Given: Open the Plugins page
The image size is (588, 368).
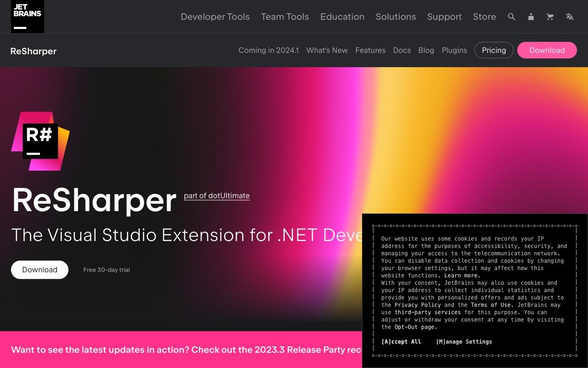Looking at the screenshot, I should tap(454, 50).
